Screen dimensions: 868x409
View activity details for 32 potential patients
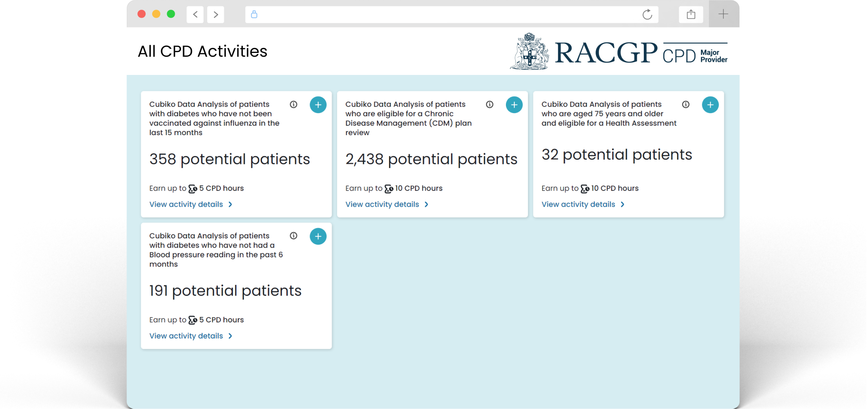click(583, 204)
